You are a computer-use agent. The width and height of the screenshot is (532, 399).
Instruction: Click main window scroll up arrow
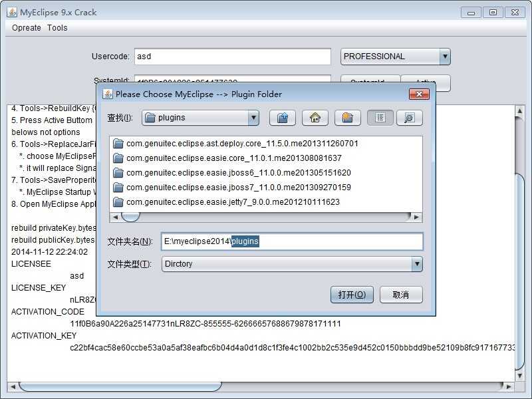coord(520,110)
